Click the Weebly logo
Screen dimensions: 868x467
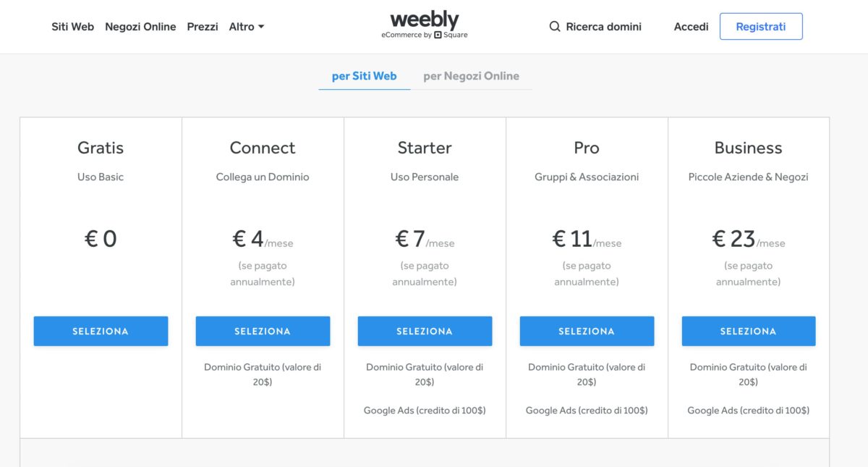(425, 20)
